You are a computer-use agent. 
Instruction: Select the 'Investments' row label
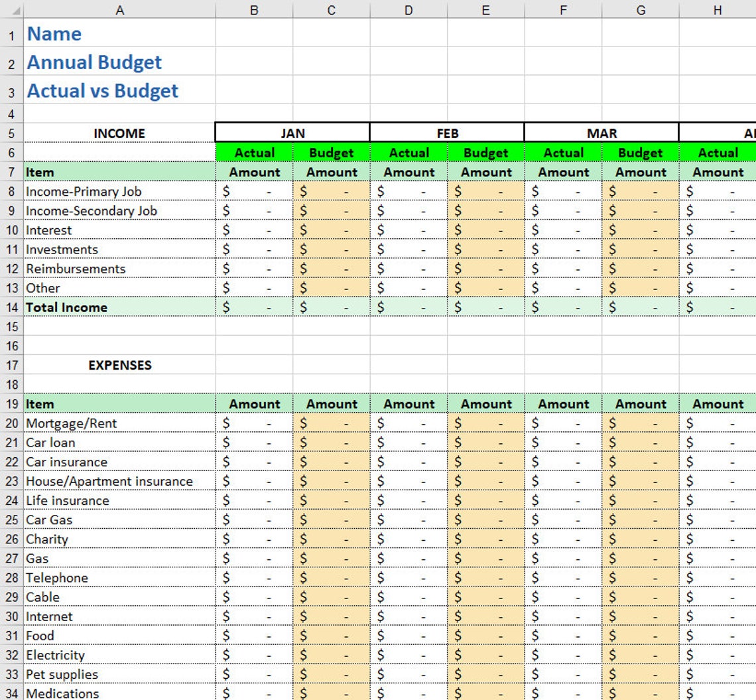pyautogui.click(x=119, y=249)
